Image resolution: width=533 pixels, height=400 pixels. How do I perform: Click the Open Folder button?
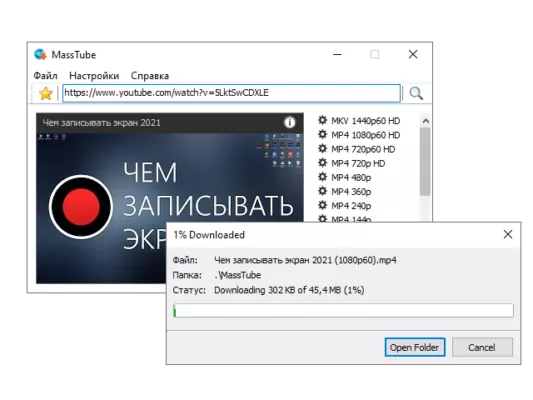pos(415,347)
